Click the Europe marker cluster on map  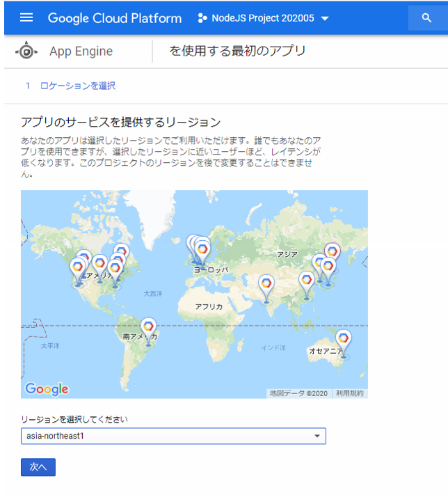(x=200, y=249)
